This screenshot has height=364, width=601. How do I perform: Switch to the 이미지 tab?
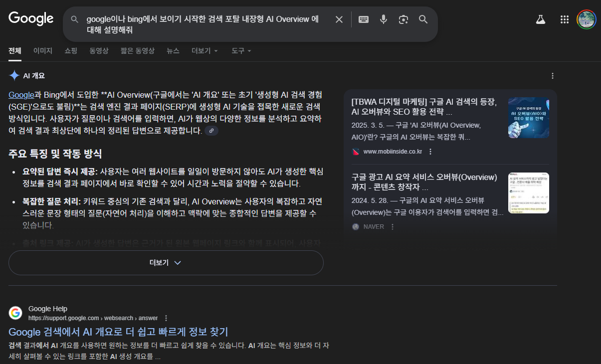click(x=43, y=51)
